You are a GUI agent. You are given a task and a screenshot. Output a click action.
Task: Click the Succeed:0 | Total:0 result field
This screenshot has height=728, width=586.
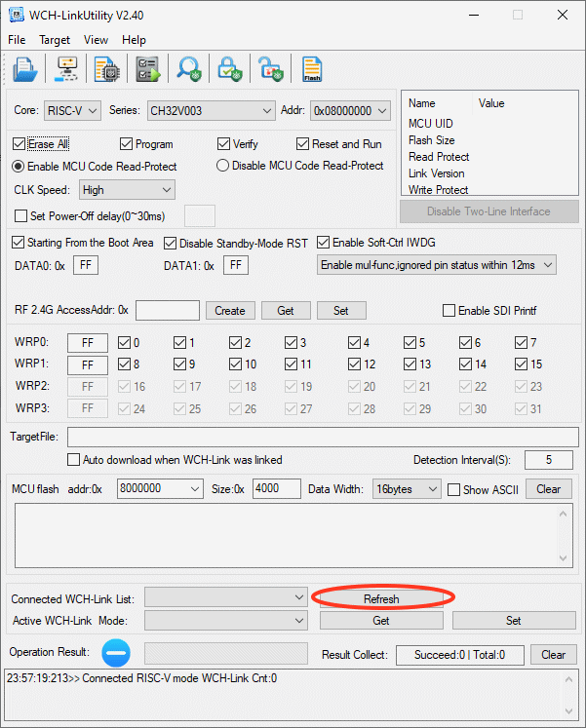click(460, 655)
